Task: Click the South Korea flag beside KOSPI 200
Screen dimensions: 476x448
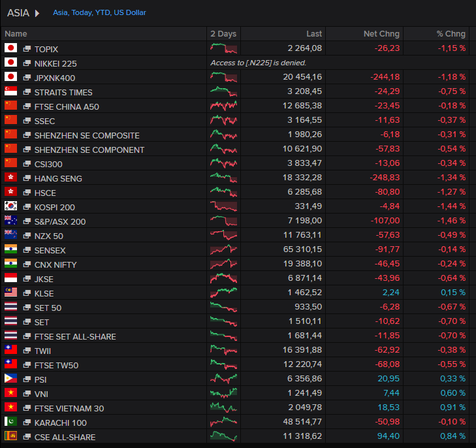Action: [10, 206]
